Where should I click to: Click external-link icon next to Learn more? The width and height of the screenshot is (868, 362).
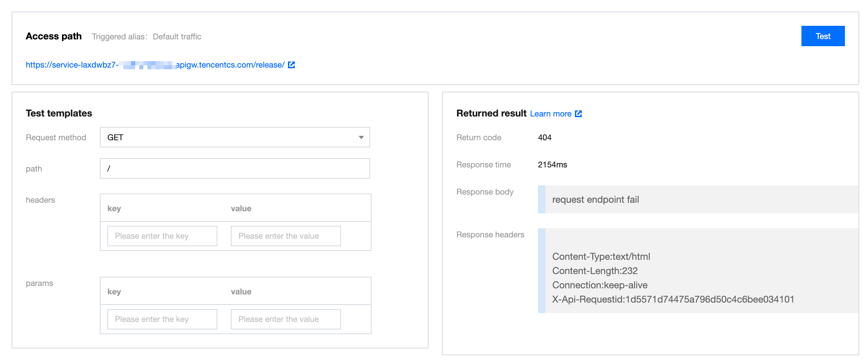tap(578, 114)
